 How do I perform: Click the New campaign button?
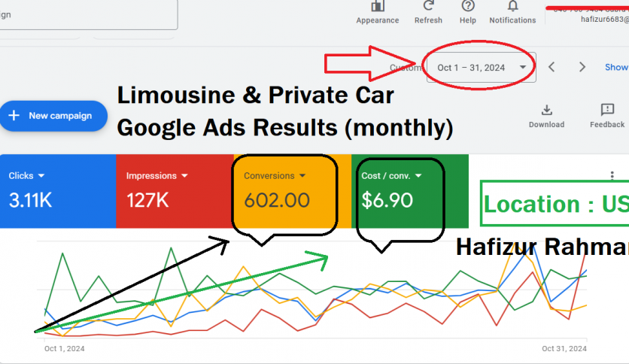tap(53, 116)
